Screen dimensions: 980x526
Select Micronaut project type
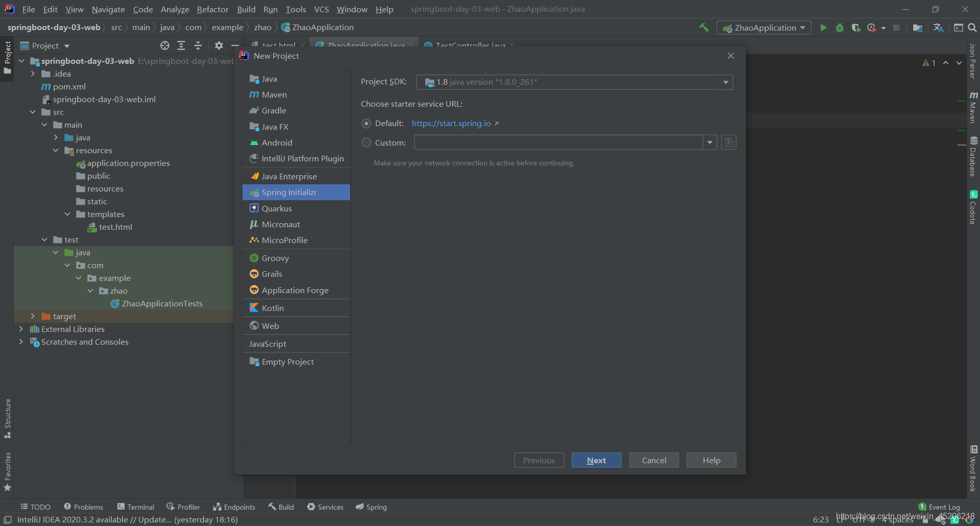(x=296, y=225)
